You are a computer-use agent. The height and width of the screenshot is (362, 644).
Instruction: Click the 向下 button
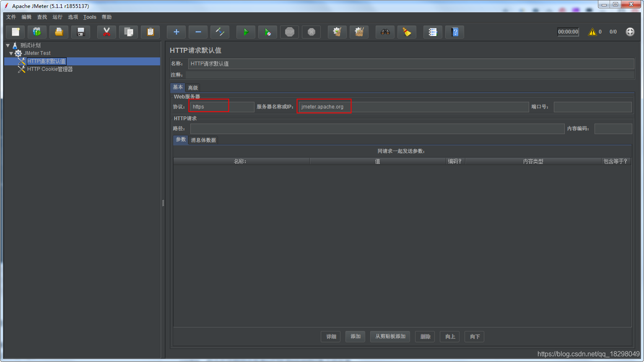coord(475,336)
